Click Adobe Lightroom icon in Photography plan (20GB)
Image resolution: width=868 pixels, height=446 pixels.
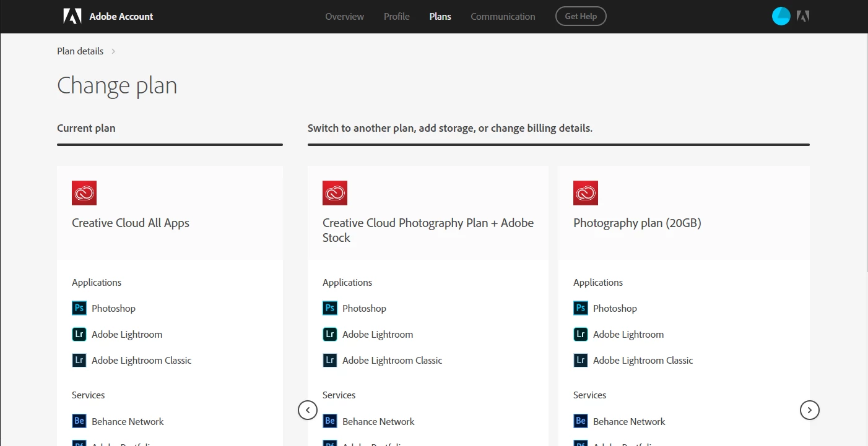point(581,334)
